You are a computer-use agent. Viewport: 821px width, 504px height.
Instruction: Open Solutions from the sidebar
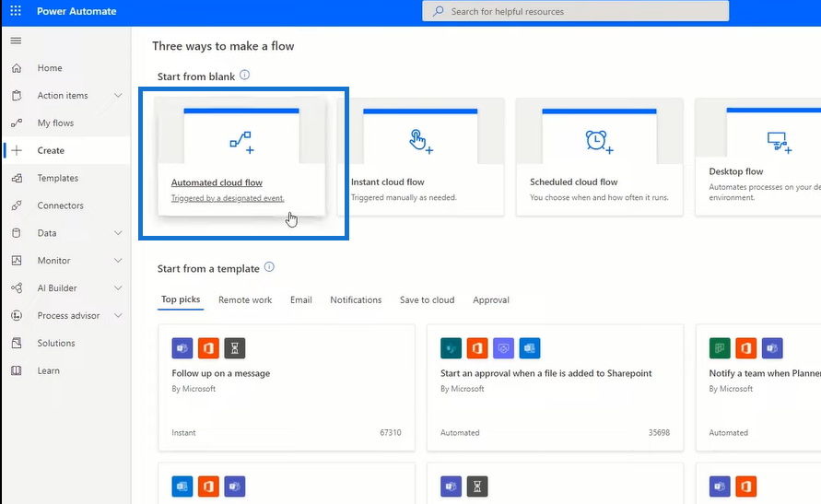(x=56, y=344)
